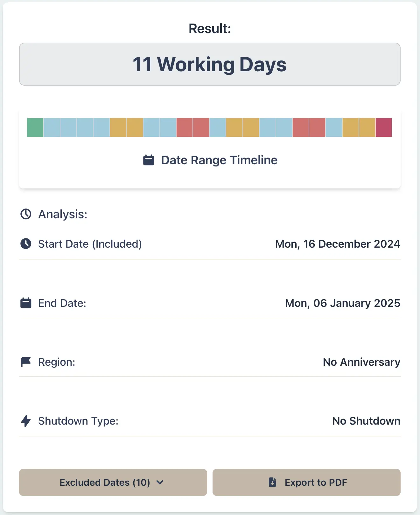Screen dimensions: 420x515
Task: Click the clock icon next to Analysis
Action: (x=26, y=214)
